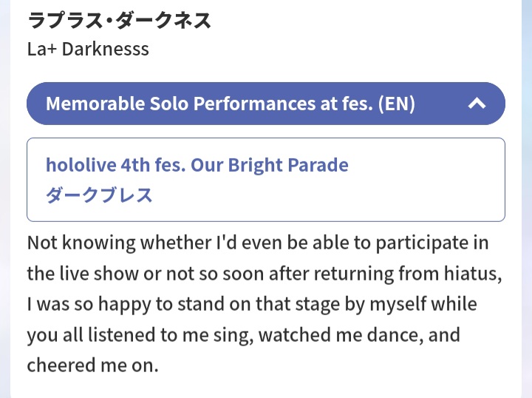Select the ダークブレス song title
This screenshot has height=398, width=532.
pyautogui.click(x=99, y=195)
